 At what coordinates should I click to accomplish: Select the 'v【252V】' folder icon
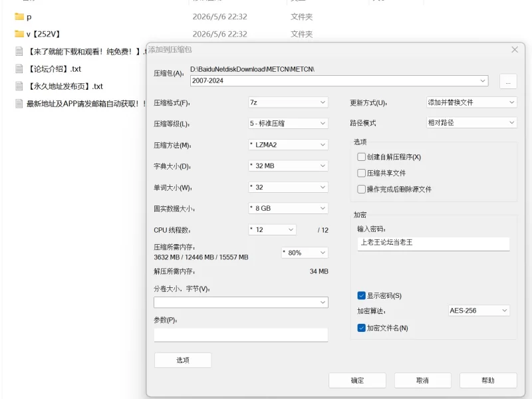(x=19, y=34)
